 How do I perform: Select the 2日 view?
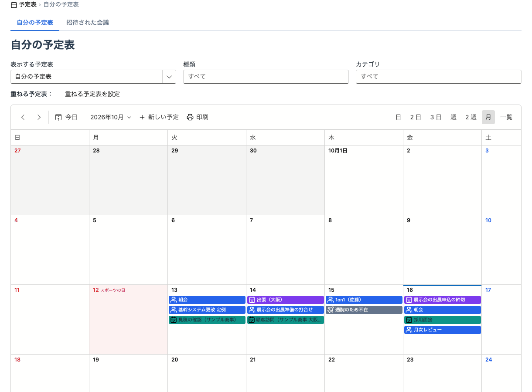pos(416,117)
